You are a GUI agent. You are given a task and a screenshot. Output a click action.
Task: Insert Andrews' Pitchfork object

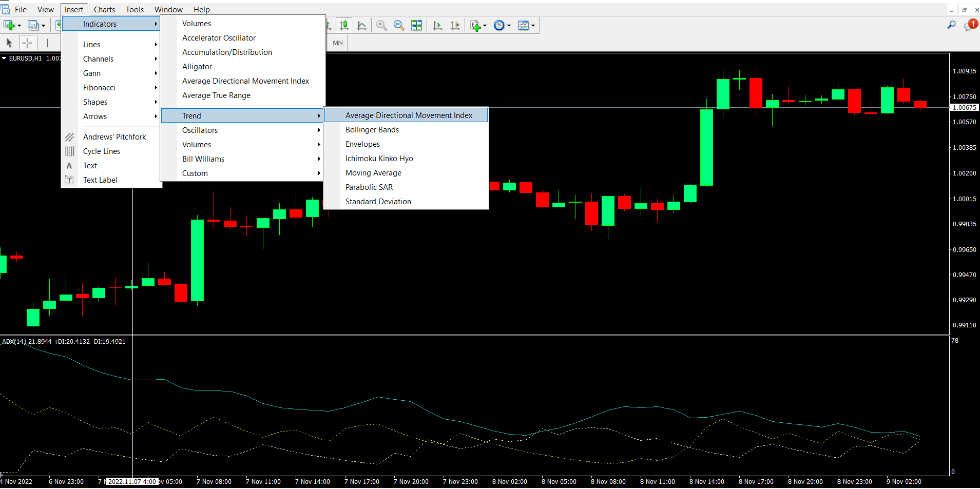click(111, 137)
